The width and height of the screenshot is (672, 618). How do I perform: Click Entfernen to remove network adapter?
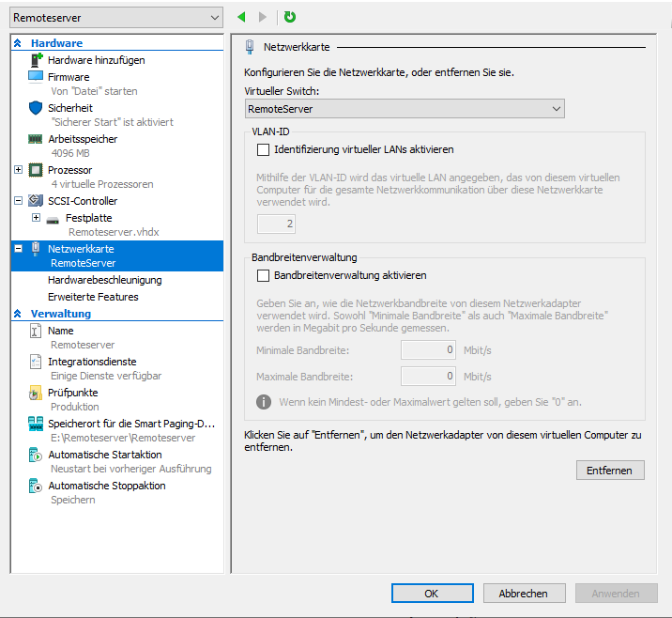[610, 471]
